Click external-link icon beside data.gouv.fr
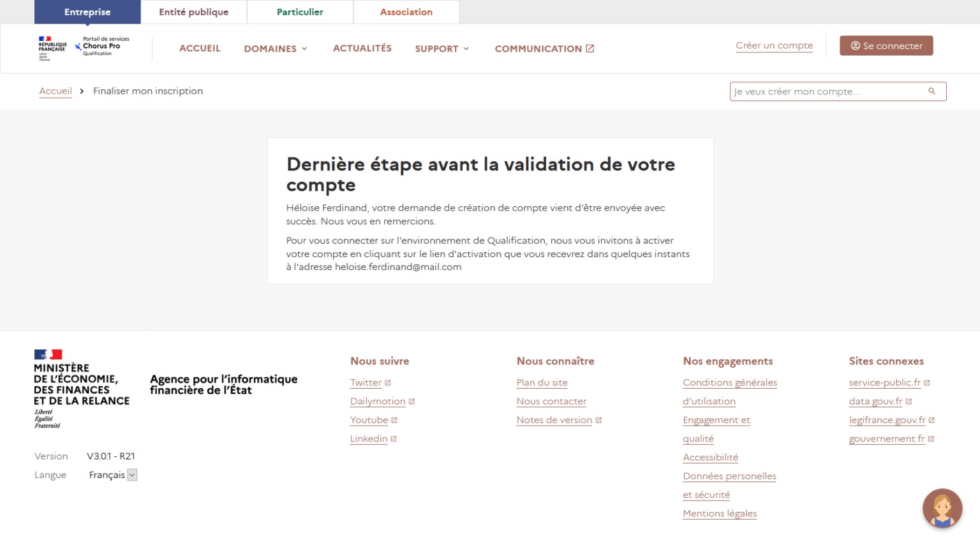 [x=909, y=401]
